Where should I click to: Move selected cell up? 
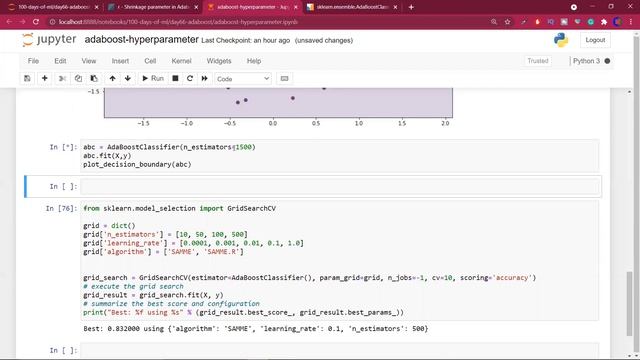[112, 78]
